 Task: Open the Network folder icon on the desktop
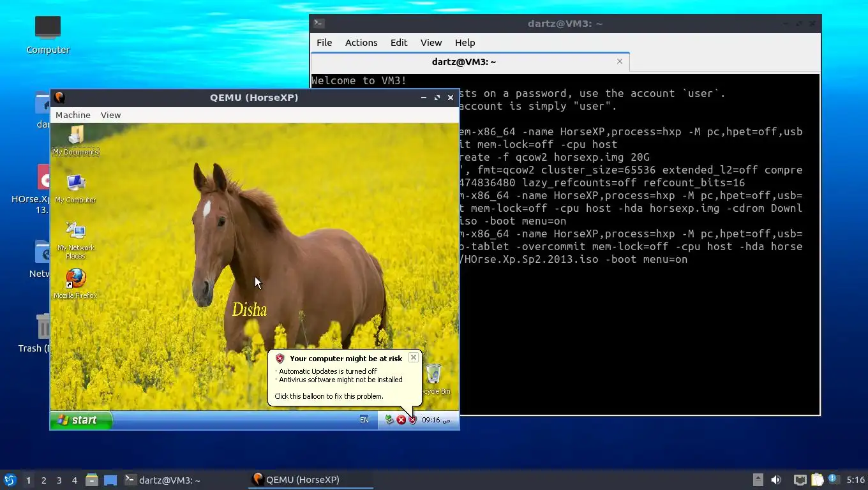click(x=43, y=260)
